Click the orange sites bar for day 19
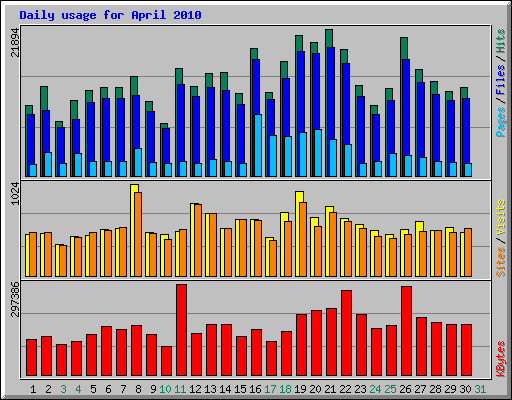This screenshot has width=512, height=400. tap(303, 239)
